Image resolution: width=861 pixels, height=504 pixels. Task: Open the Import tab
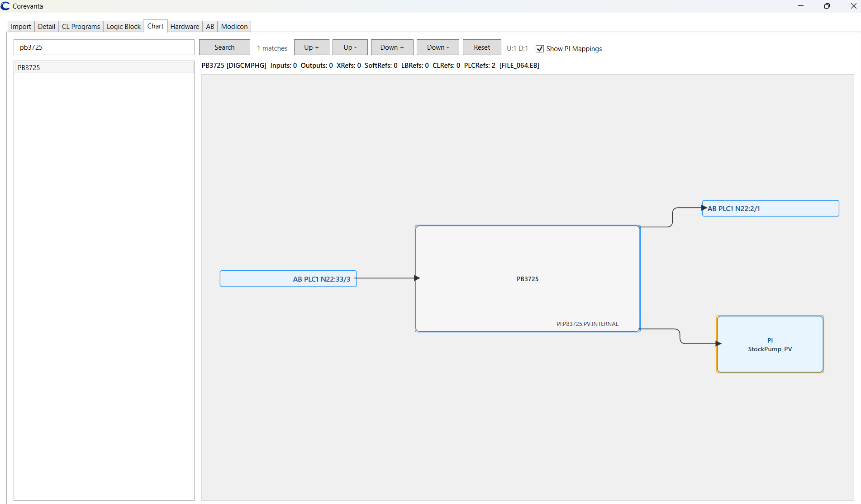coord(20,26)
